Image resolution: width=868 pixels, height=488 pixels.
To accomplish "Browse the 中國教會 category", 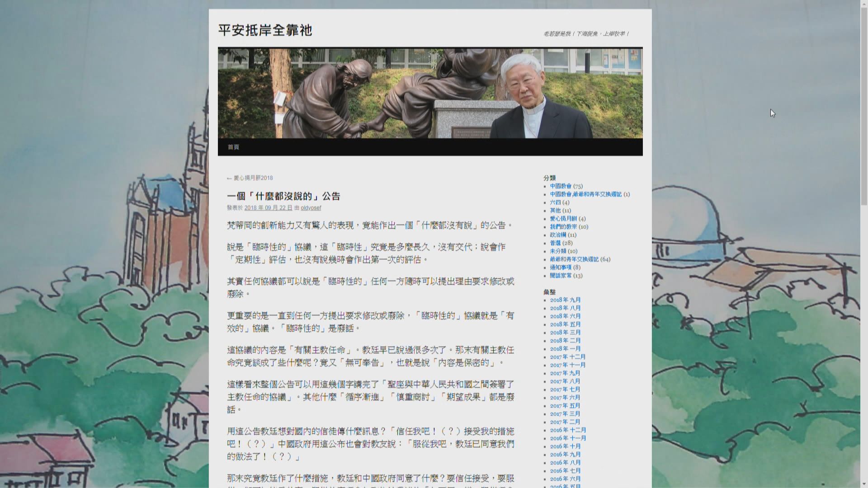I will coord(561,186).
